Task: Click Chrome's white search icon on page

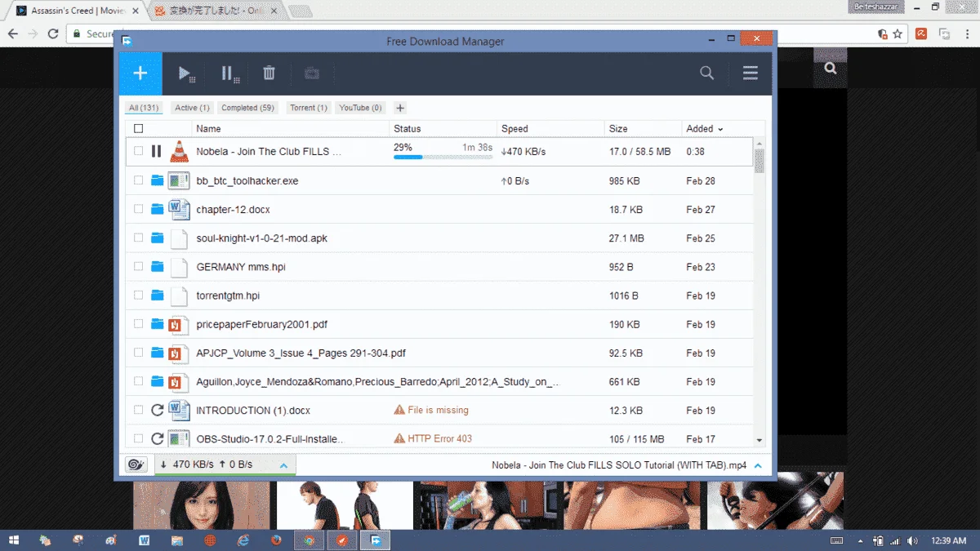Action: [x=831, y=69]
